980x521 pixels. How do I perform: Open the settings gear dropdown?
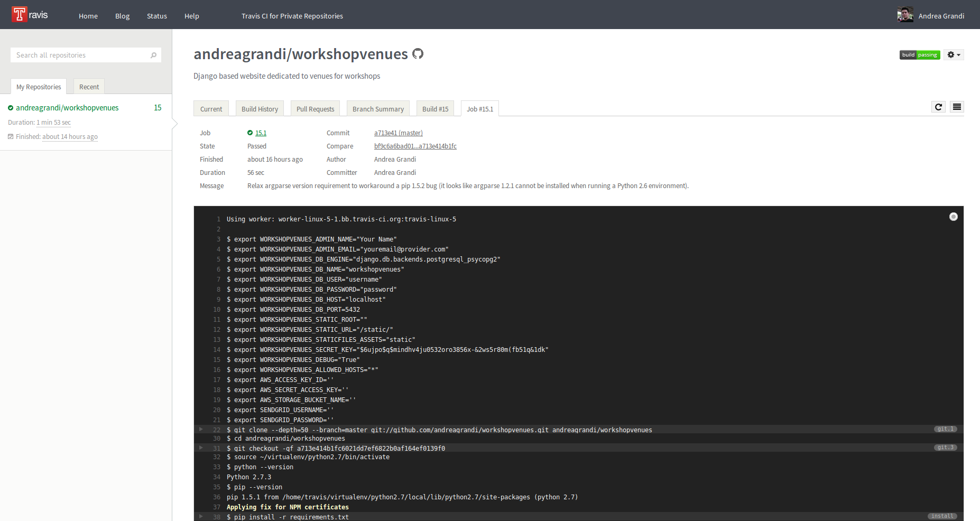[954, 55]
